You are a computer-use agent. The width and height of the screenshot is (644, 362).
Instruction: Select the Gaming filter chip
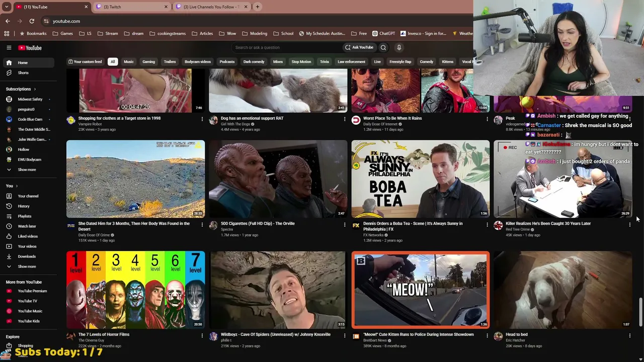[148, 62]
